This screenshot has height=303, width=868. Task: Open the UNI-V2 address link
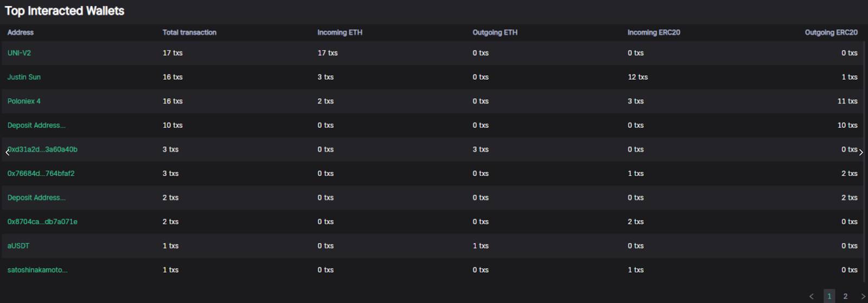coord(19,53)
